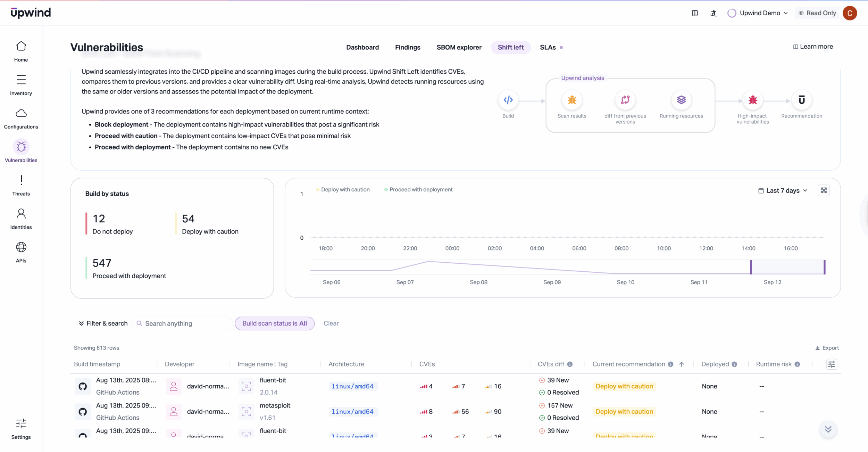Open table column settings icon

[832, 364]
